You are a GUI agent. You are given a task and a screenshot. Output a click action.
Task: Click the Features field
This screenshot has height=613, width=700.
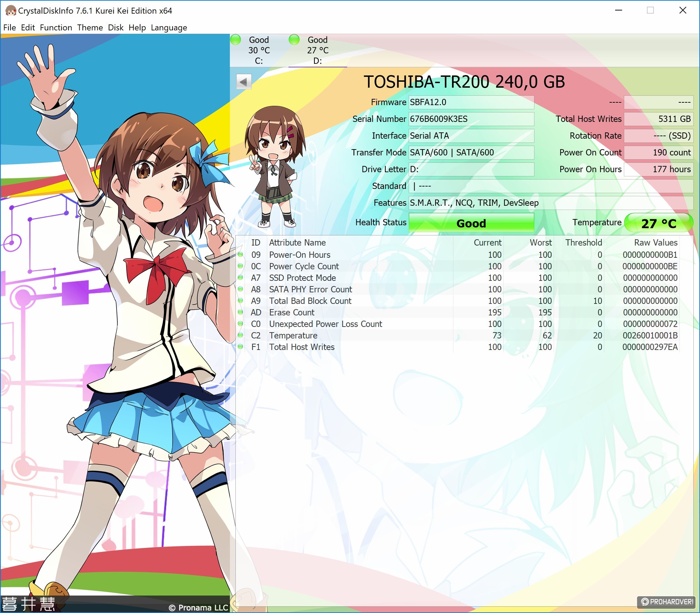(x=551, y=203)
